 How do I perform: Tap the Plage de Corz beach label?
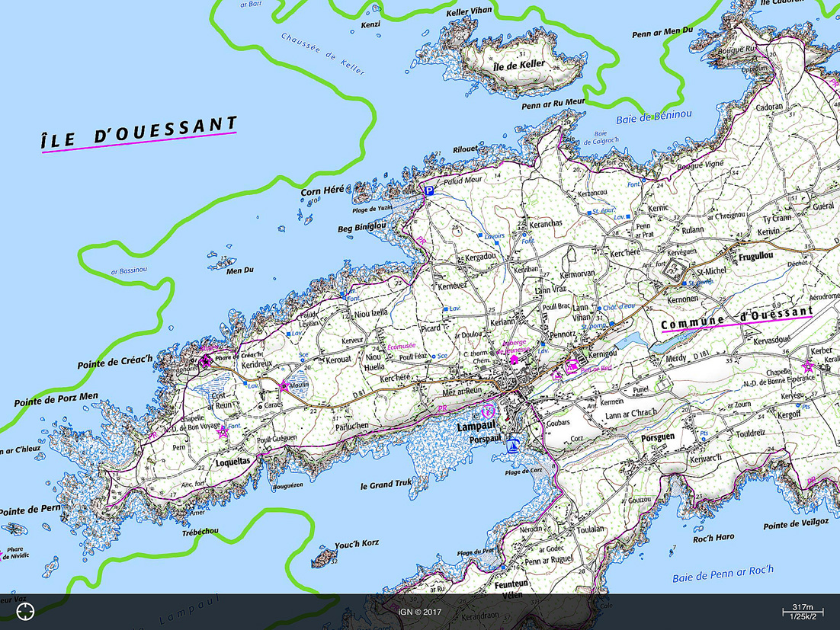(x=524, y=471)
